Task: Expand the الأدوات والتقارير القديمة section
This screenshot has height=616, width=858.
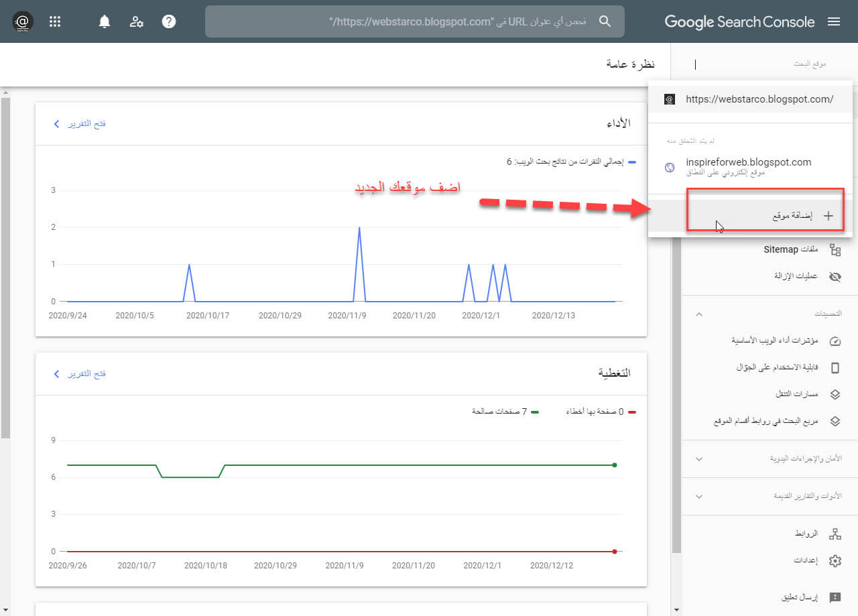Action: pos(698,497)
